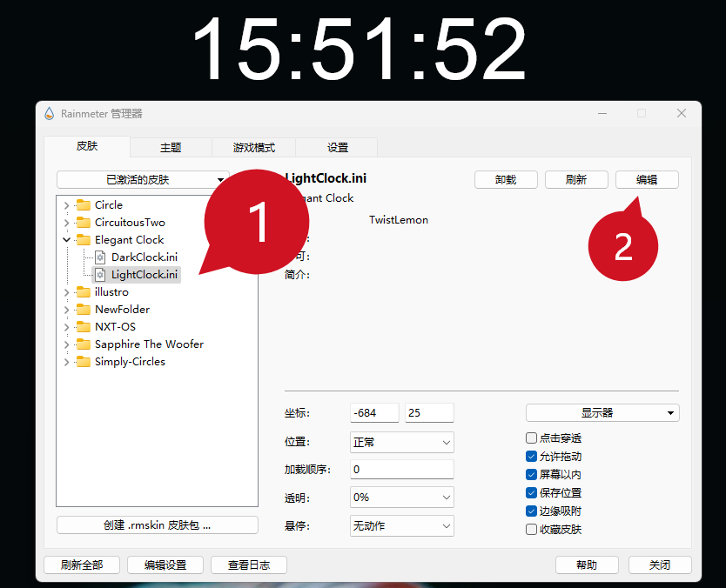
Task: Click the X coordinate field showing -684
Action: (x=374, y=412)
